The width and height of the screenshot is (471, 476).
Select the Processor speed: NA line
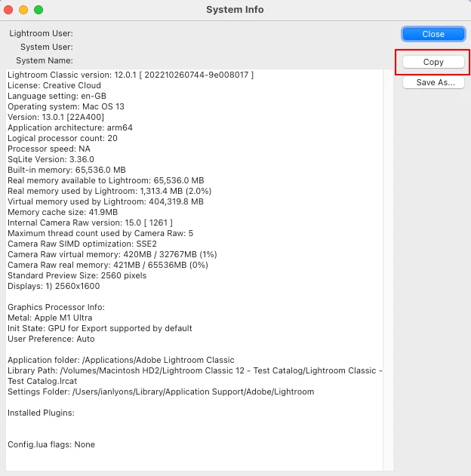tap(49, 149)
